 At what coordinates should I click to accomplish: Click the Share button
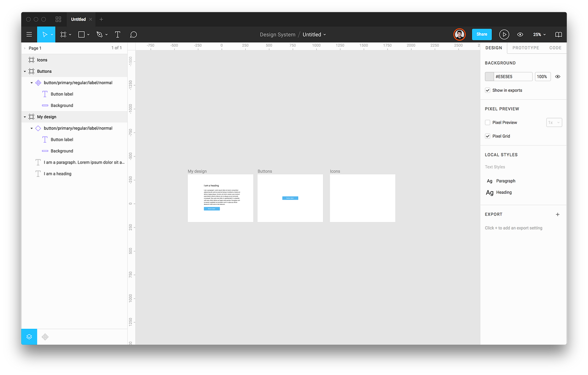coord(482,34)
